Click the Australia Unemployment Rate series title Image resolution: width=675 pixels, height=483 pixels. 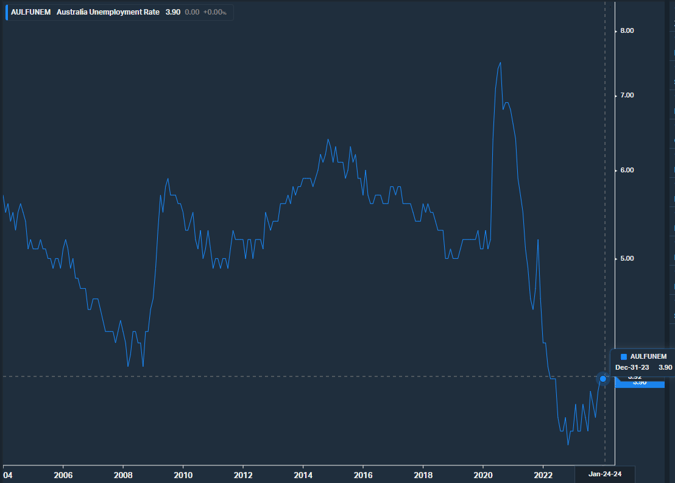tap(107, 12)
